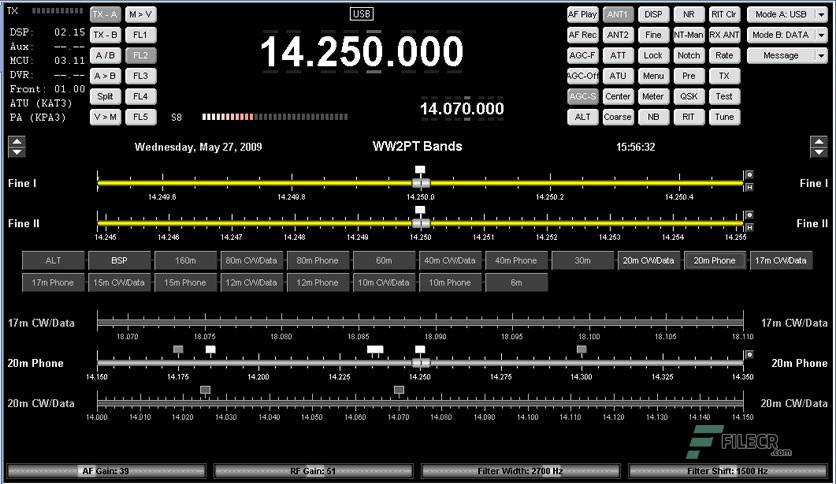The image size is (836, 484).
Task: Toggle the ATT attenuator
Action: [618, 55]
